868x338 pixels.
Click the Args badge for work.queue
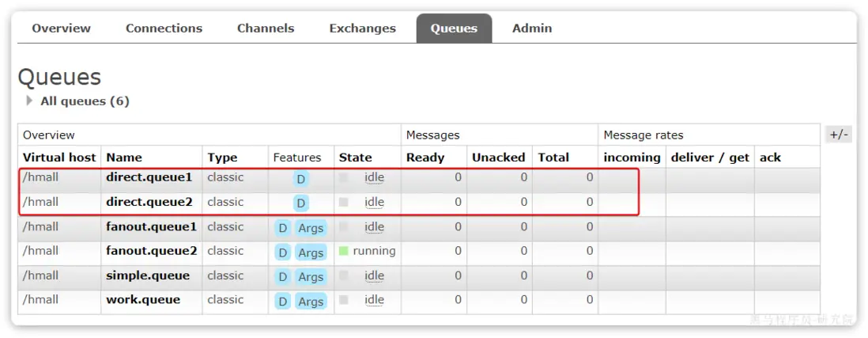311,302
